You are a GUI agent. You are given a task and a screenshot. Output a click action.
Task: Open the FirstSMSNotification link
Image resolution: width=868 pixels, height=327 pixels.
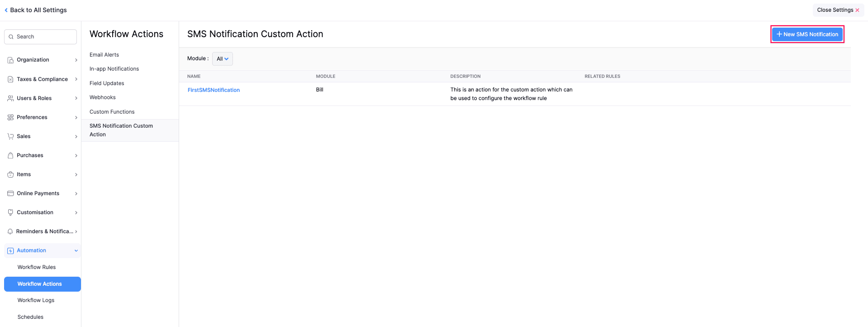(x=213, y=90)
